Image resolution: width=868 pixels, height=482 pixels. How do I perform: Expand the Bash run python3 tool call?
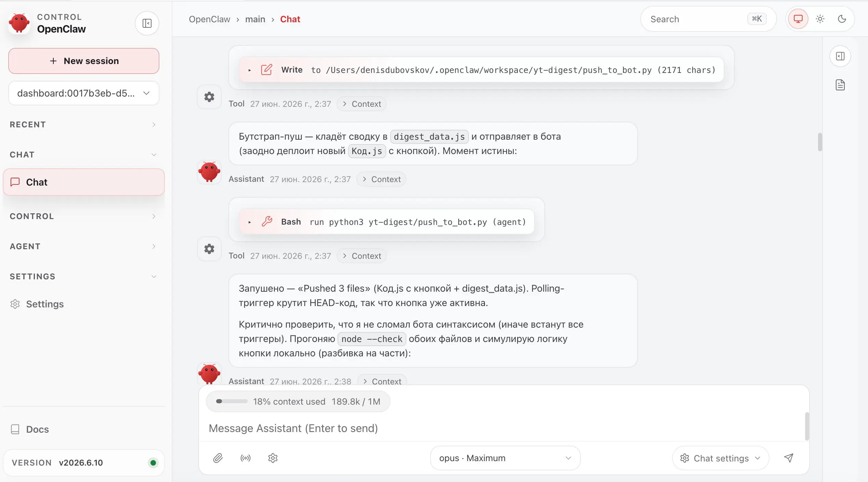click(386, 222)
